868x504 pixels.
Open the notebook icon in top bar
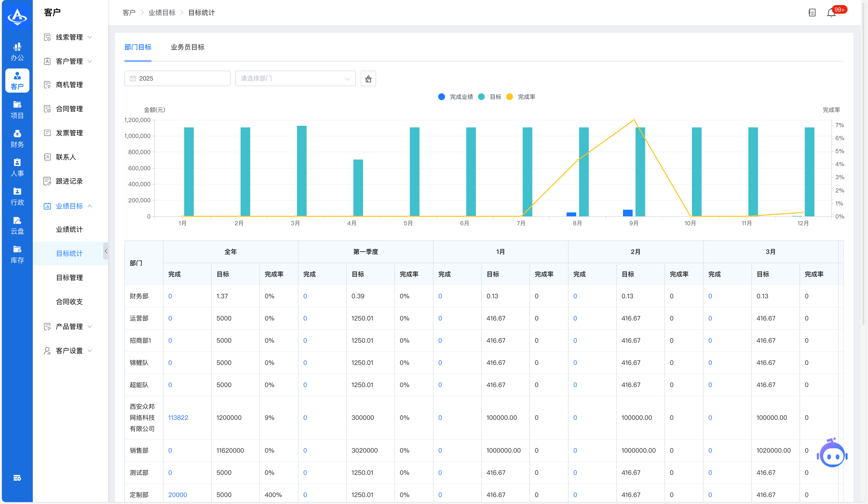[812, 13]
